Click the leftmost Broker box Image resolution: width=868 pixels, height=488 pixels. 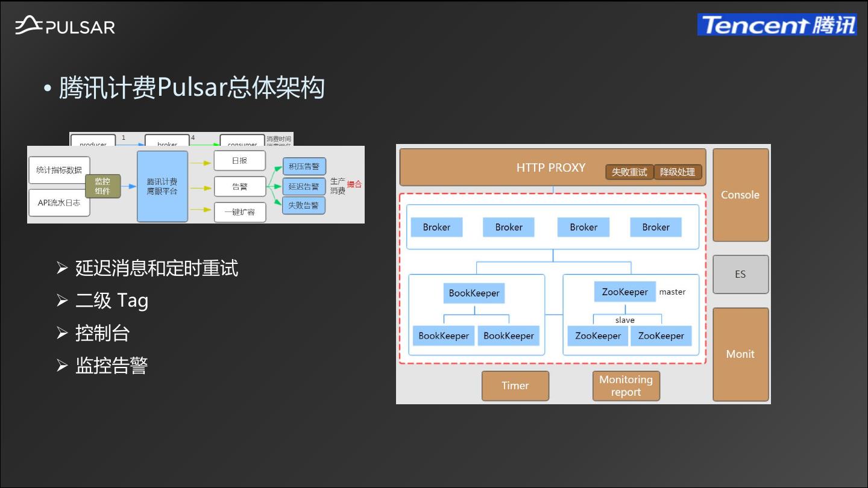(x=436, y=227)
